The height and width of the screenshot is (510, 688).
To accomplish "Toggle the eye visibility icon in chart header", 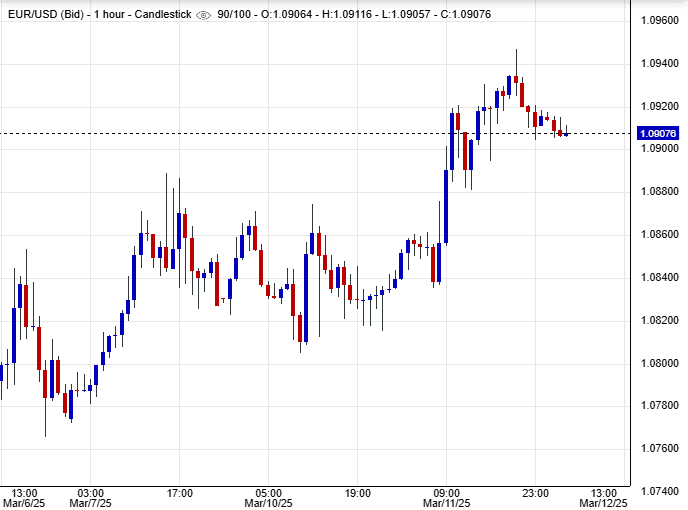I will click(204, 16).
